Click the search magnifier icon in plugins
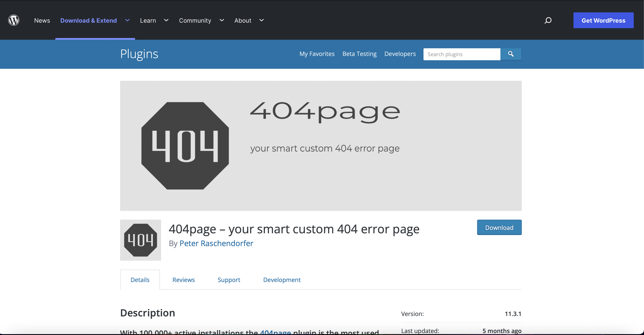The height and width of the screenshot is (335, 644). [511, 54]
